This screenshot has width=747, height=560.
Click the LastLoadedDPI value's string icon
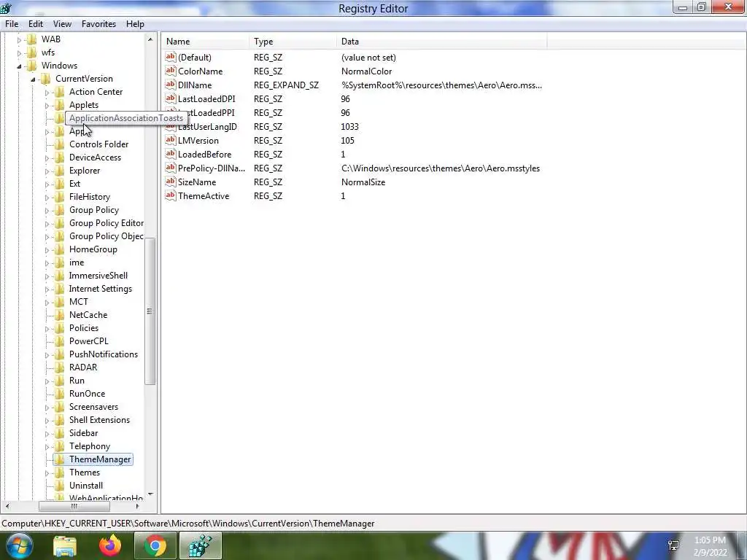tap(171, 98)
